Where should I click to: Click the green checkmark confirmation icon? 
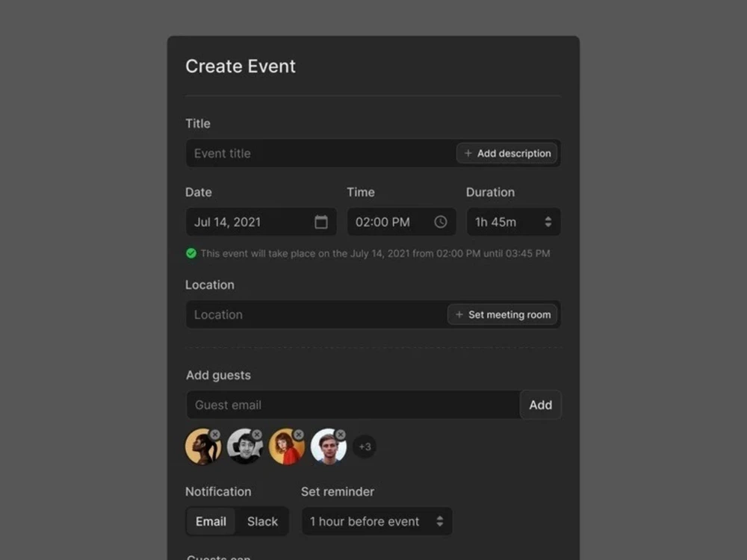tap(191, 253)
